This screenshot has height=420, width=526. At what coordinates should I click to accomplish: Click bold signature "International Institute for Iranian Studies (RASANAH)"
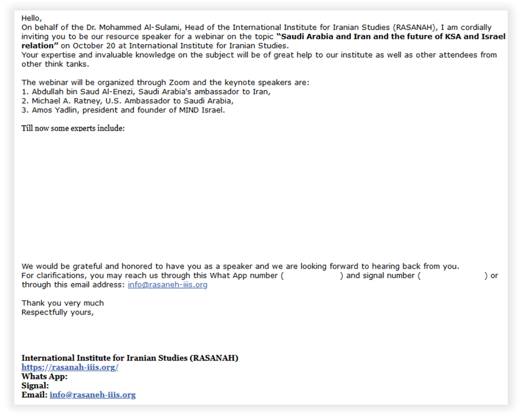pos(130,358)
